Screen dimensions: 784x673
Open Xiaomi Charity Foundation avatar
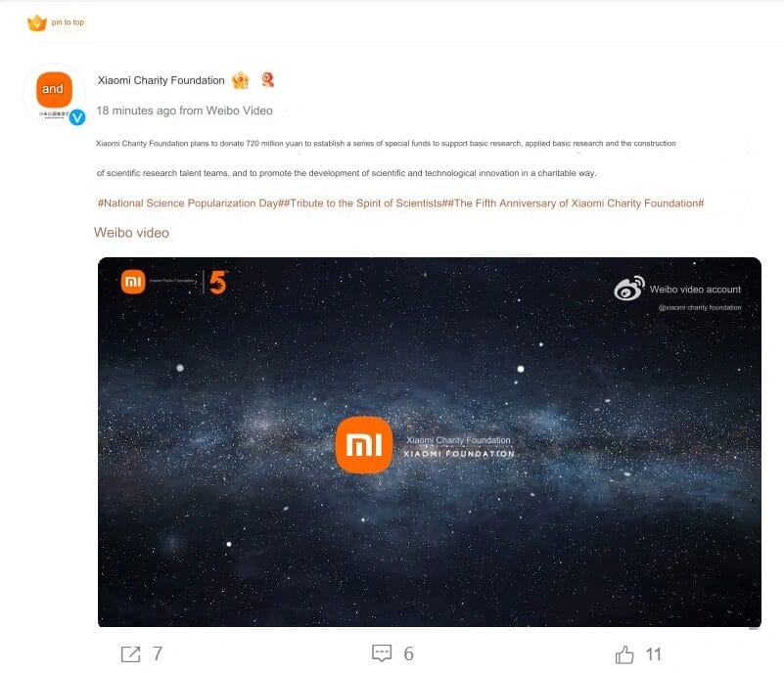[x=55, y=95]
